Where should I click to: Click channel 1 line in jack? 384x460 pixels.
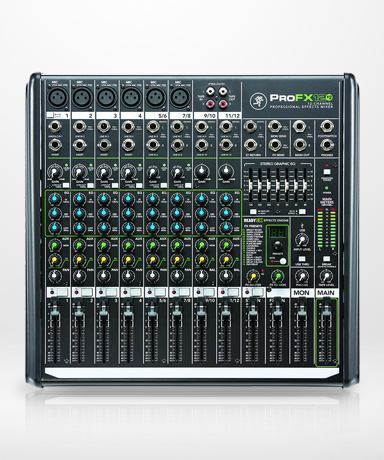point(54,127)
